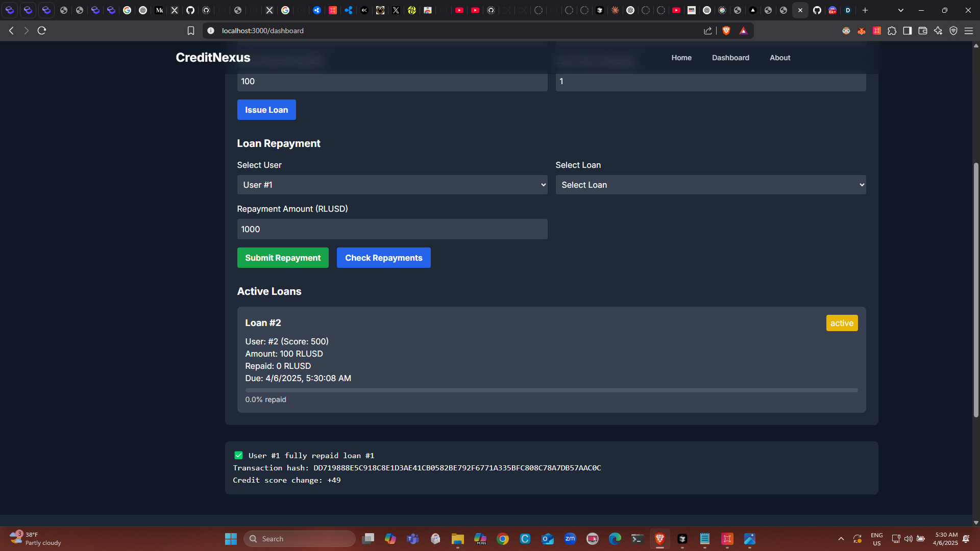Go to Dashboard nav item

pyautogui.click(x=730, y=58)
